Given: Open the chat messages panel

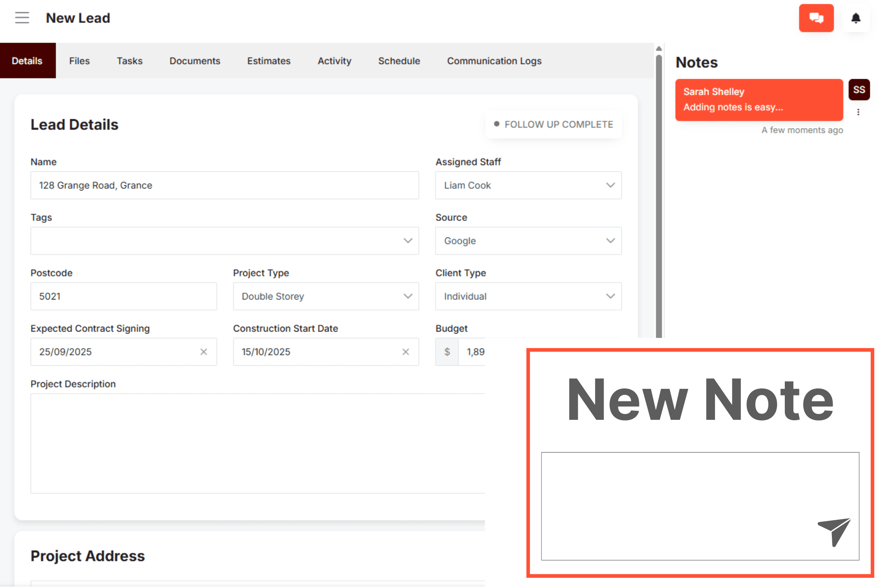Looking at the screenshot, I should pos(817,18).
